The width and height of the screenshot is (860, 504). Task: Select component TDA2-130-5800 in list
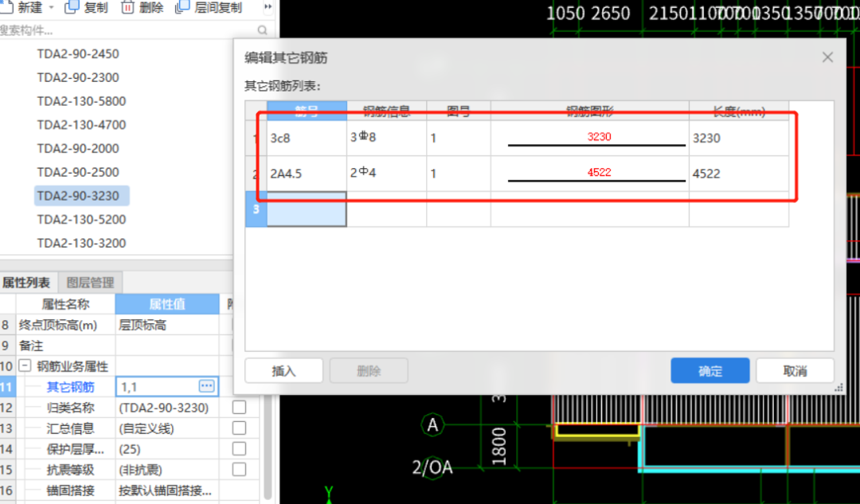click(x=81, y=101)
